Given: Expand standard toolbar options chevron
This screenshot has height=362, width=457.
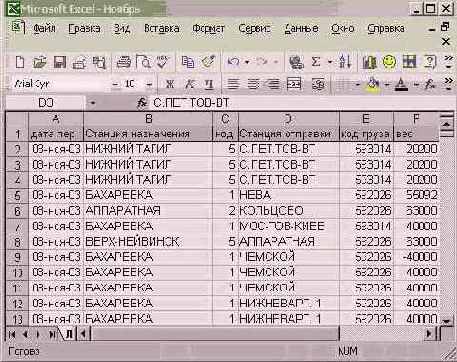Looking at the screenshot, I should pos(449,62).
